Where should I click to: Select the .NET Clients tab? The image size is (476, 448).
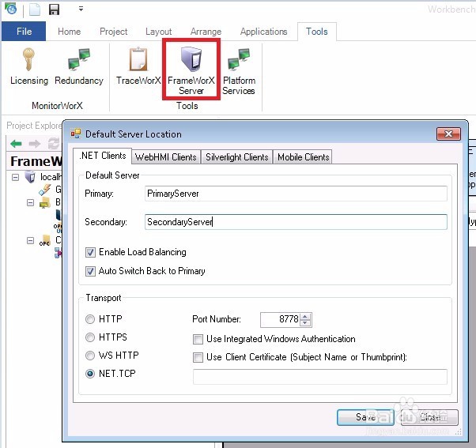(x=102, y=156)
